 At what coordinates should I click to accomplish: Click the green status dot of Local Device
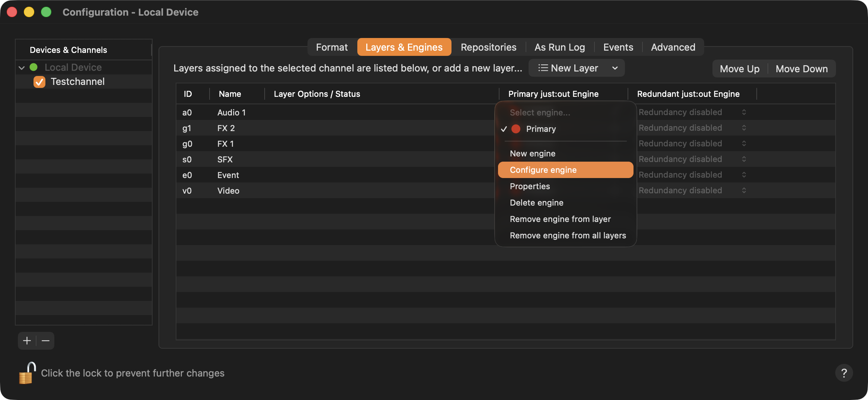(33, 67)
